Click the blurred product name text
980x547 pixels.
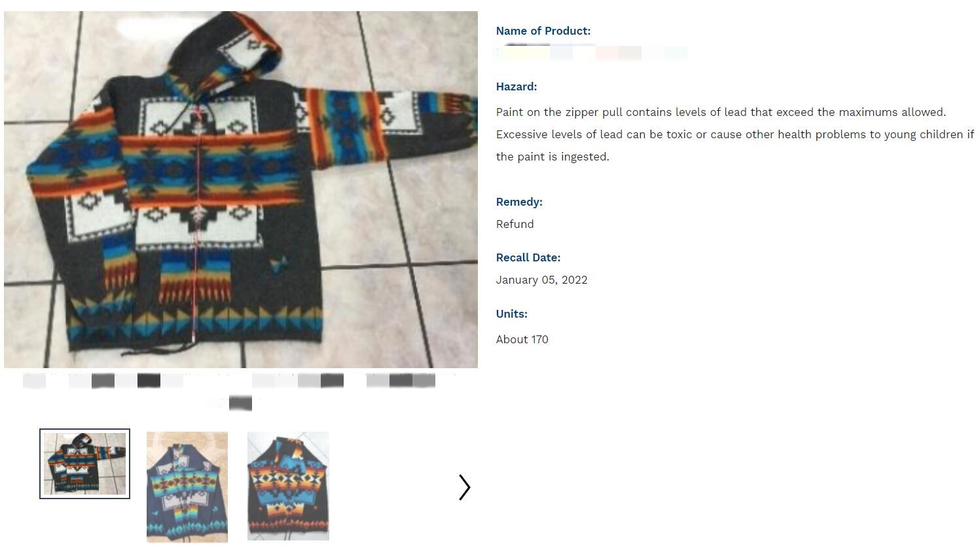pos(591,53)
